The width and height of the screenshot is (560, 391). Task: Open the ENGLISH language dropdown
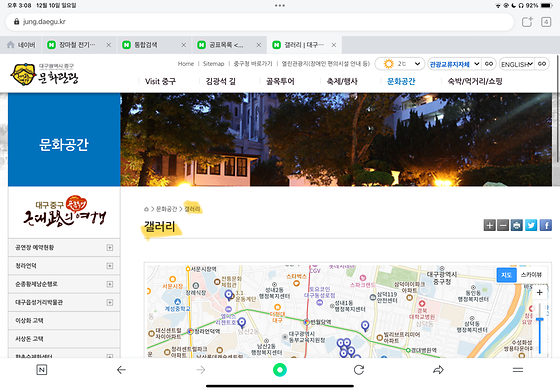[517, 64]
